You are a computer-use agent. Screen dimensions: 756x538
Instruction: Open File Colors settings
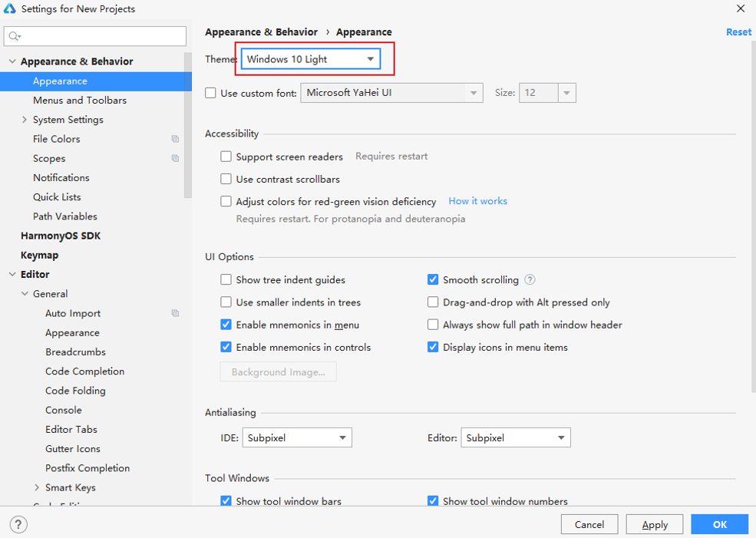[x=56, y=139]
